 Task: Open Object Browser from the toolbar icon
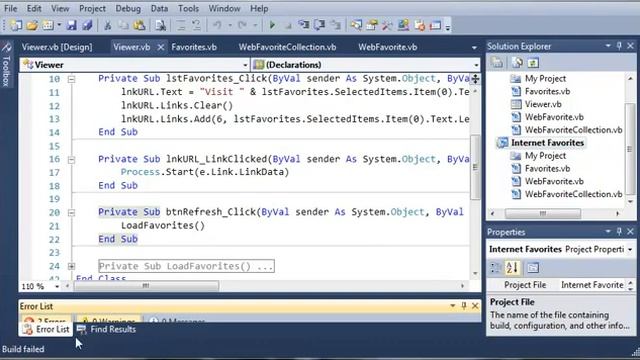point(403,25)
